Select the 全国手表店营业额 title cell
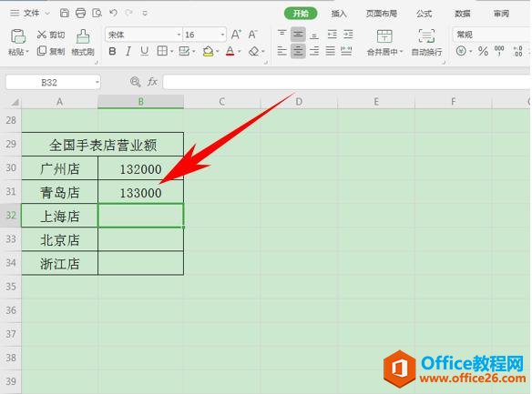 coord(103,145)
